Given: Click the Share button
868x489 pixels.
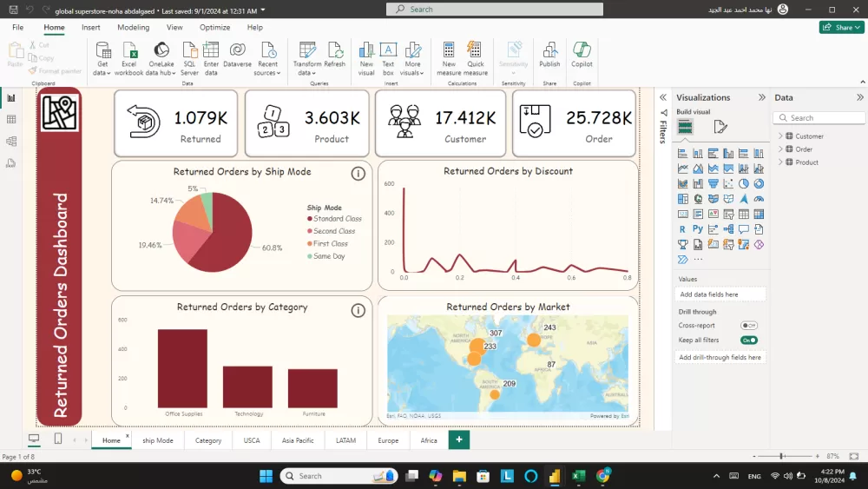Looking at the screenshot, I should (x=840, y=28).
